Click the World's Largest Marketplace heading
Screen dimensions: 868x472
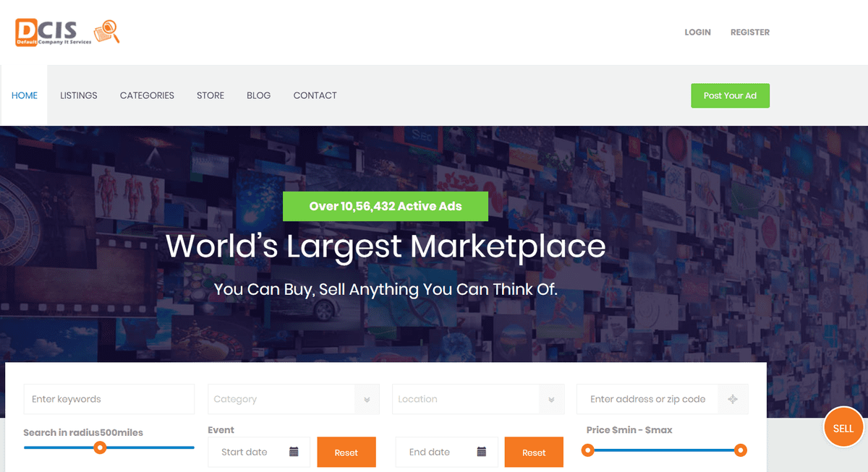coord(386,246)
